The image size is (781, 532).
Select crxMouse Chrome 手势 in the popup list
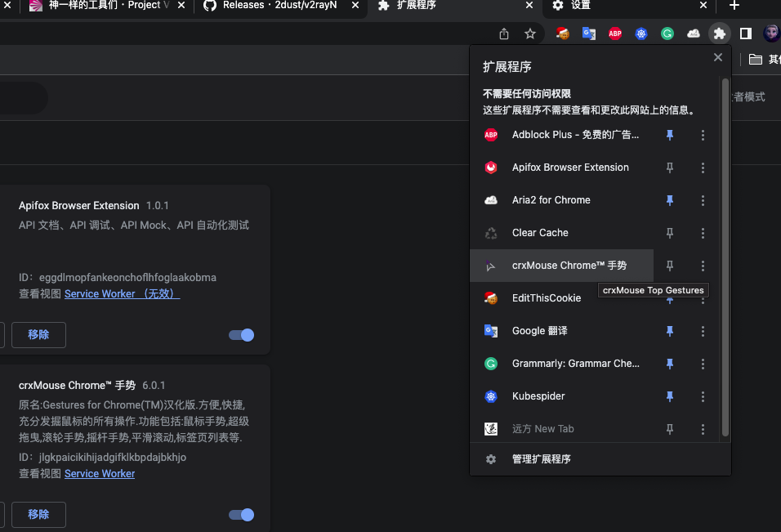click(x=561, y=266)
